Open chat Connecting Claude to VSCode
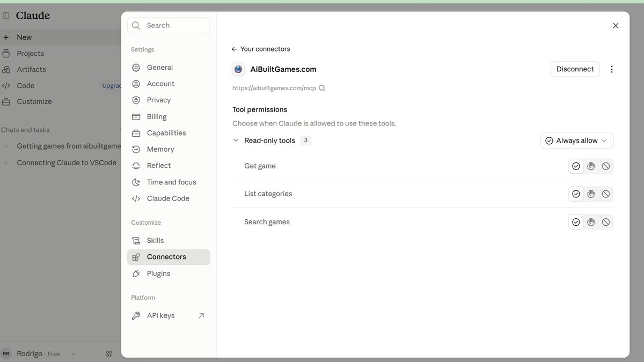Viewport: 644px width, 362px height. click(67, 163)
